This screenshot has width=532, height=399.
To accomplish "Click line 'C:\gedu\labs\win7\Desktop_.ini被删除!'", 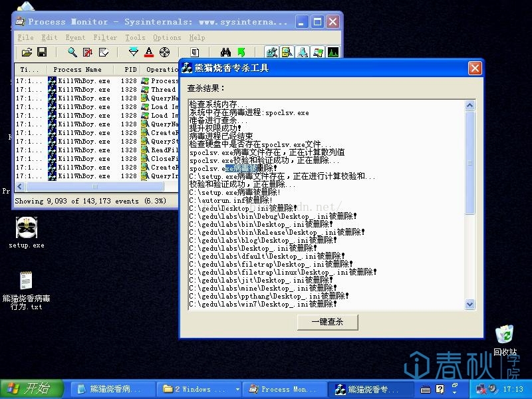I will pos(263,304).
